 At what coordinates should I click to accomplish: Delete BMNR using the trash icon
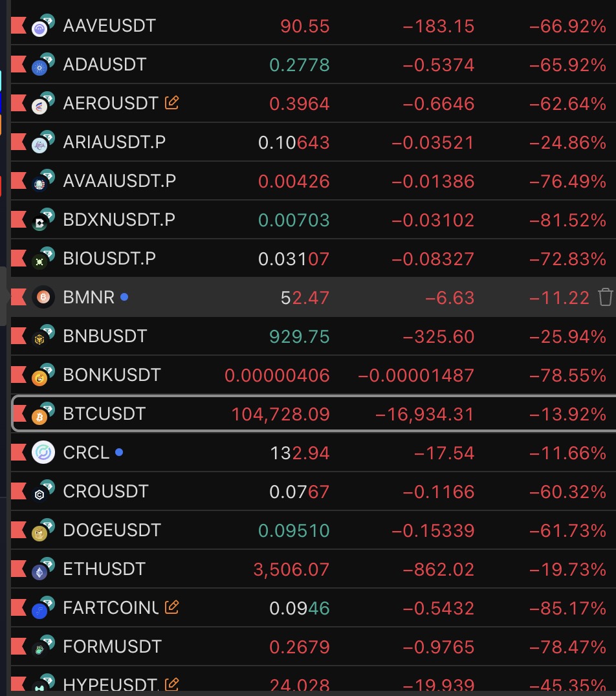tap(605, 298)
